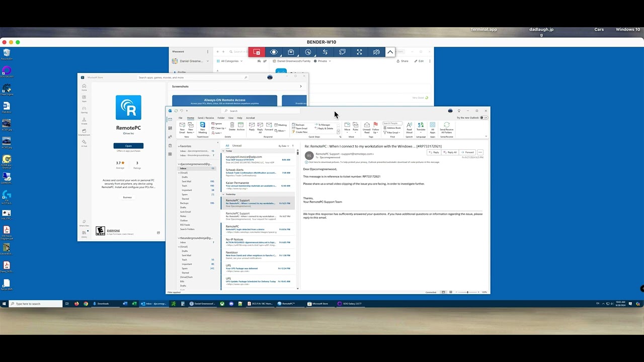Click Type here to search on taskbar

coord(35,304)
